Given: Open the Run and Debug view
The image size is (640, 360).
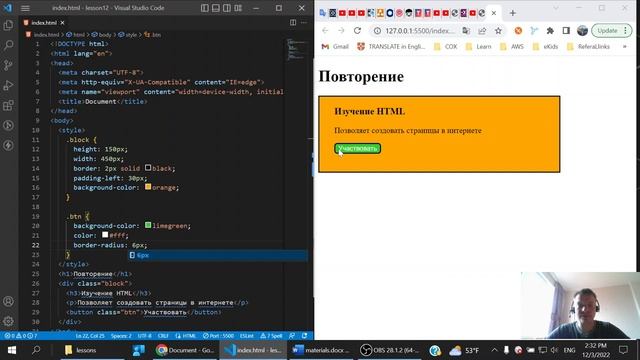Looking at the screenshot, I should (8, 85).
